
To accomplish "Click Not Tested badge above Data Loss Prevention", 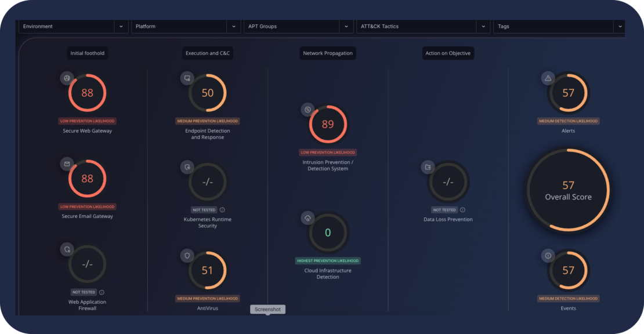I will pos(444,210).
